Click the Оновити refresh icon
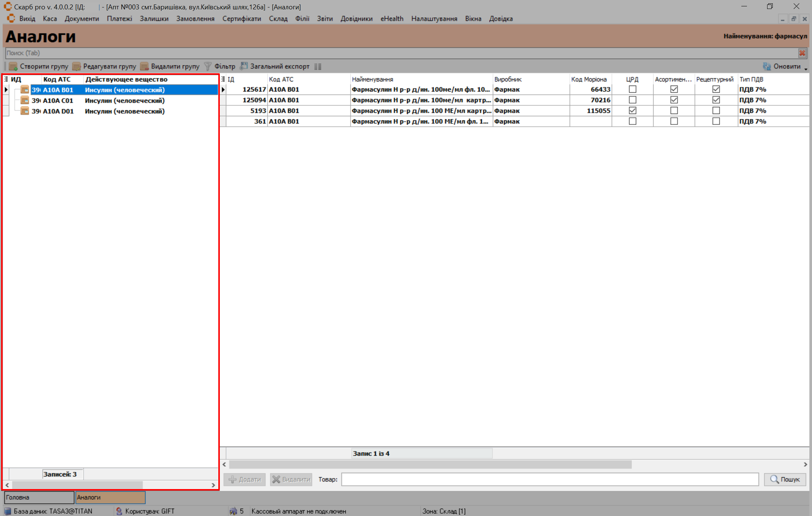This screenshot has width=812, height=516. tap(767, 67)
